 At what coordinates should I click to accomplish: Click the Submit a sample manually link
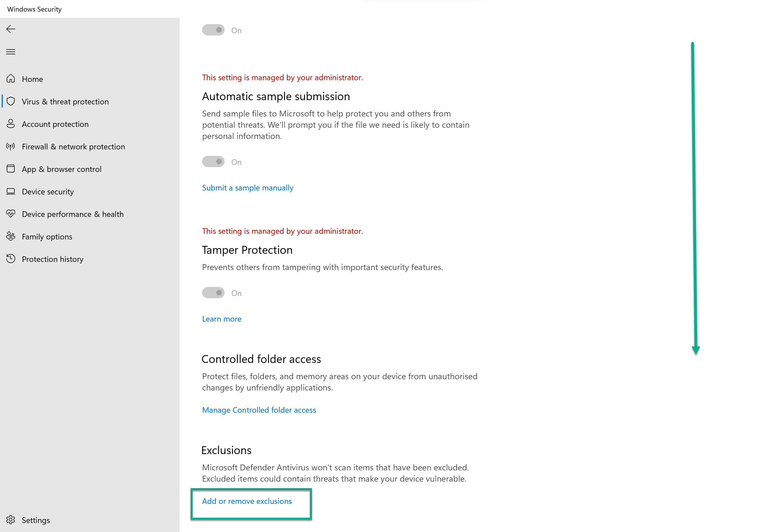[x=247, y=188]
